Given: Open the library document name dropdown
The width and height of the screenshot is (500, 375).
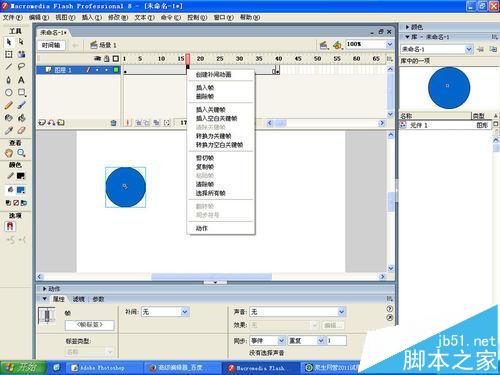Looking at the screenshot, I should tap(469, 49).
